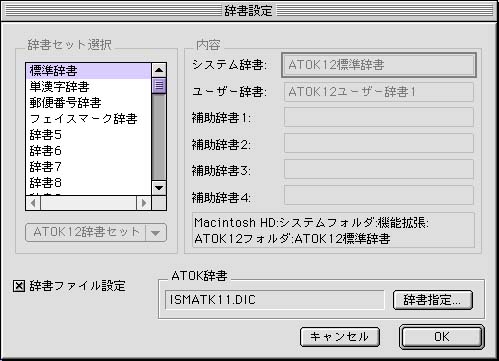
Task: Select 標準辞書 in the dictionary set list
Action: coord(88,71)
